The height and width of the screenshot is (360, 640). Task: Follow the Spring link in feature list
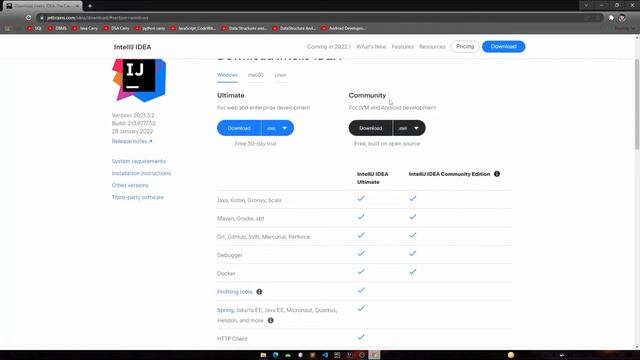tap(225, 310)
